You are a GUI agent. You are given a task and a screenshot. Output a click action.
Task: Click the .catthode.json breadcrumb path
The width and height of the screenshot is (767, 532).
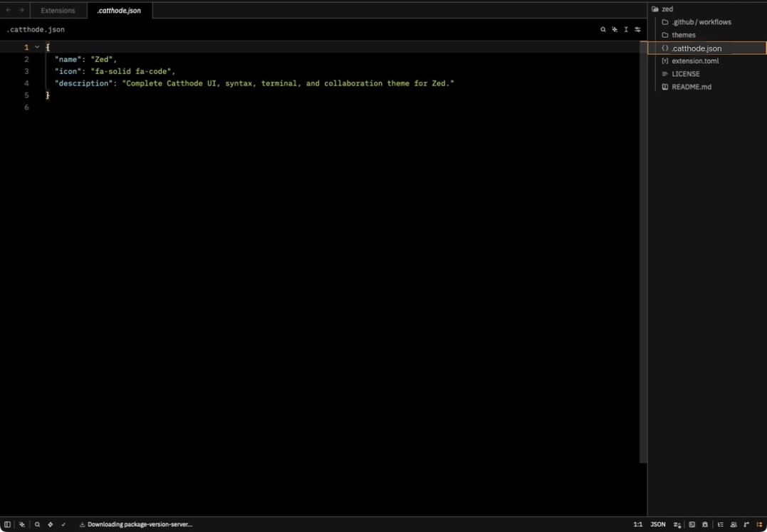[35, 29]
